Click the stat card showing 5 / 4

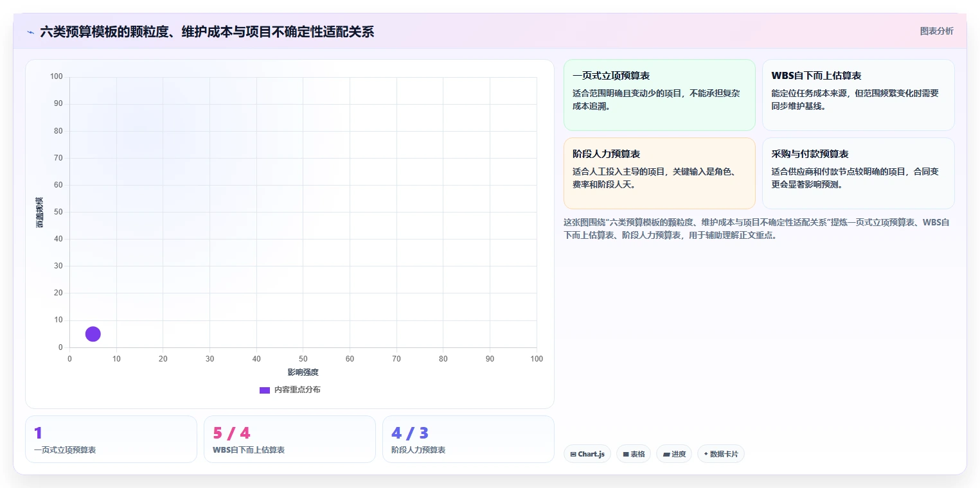coord(289,439)
